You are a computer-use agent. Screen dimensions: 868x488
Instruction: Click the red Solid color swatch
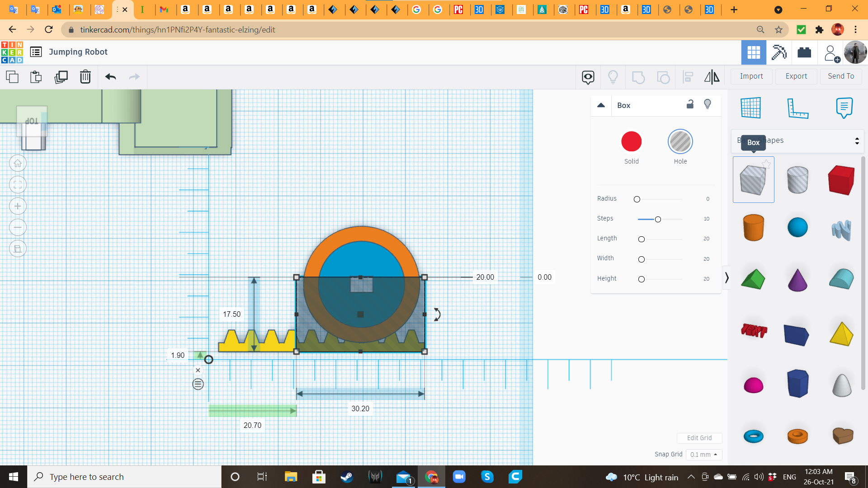631,142
